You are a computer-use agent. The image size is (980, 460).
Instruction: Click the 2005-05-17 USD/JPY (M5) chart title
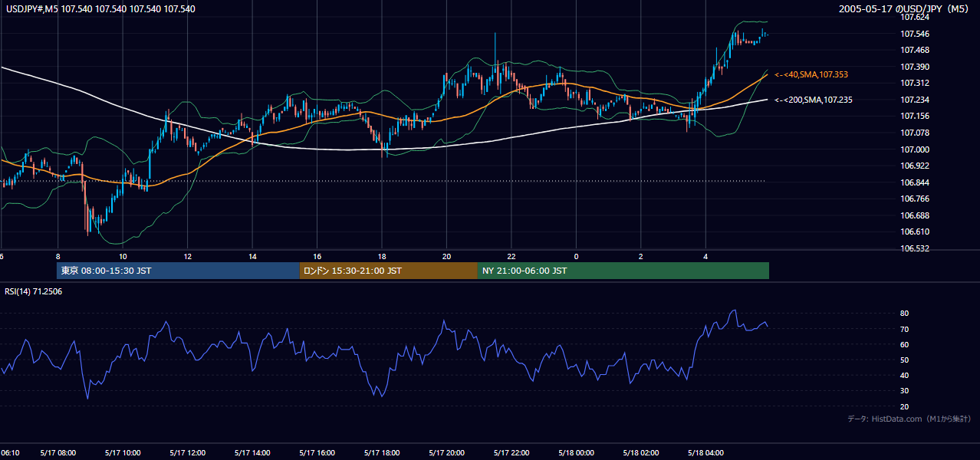pyautogui.click(x=905, y=9)
